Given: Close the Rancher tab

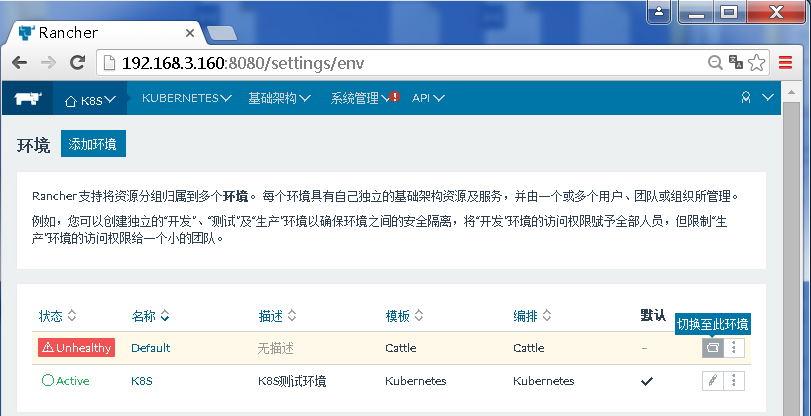Looking at the screenshot, I should tap(190, 33).
